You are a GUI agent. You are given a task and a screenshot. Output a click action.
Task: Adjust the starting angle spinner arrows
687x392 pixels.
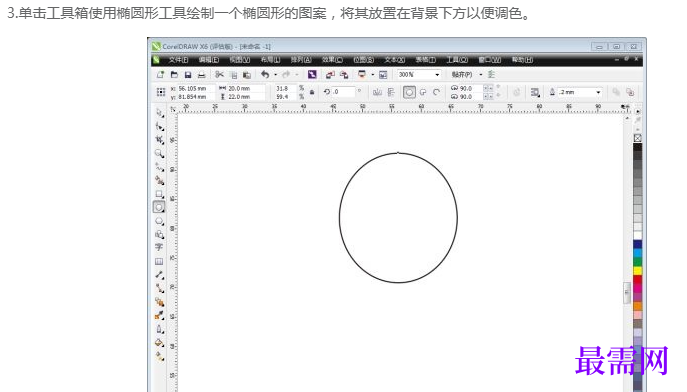488,88
